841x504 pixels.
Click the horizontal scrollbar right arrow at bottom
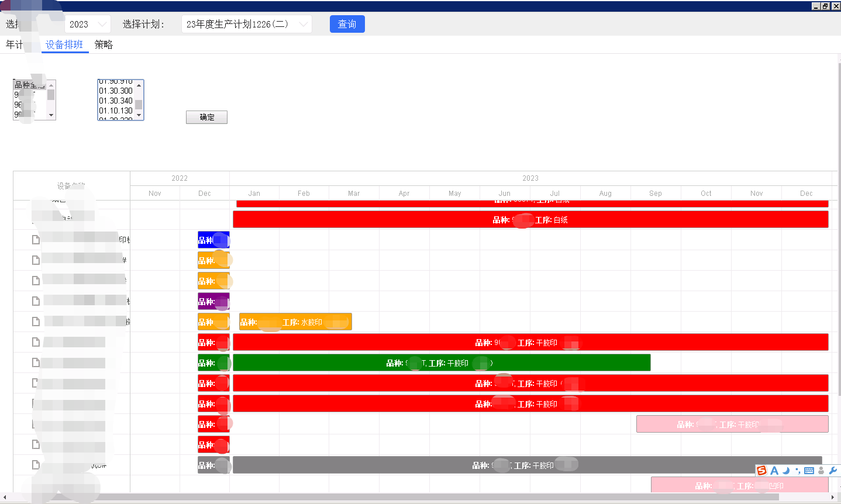(x=833, y=498)
